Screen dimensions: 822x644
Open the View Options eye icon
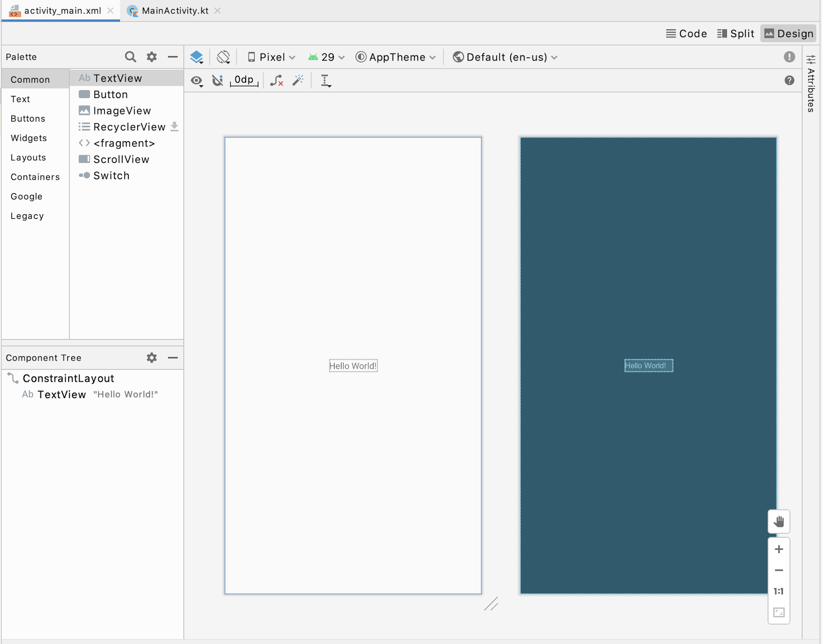click(x=197, y=80)
